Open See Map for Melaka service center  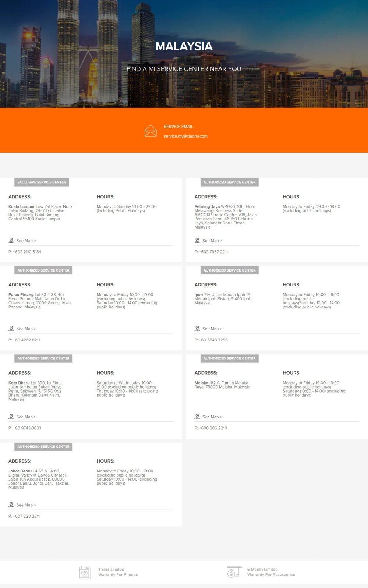[x=212, y=417]
